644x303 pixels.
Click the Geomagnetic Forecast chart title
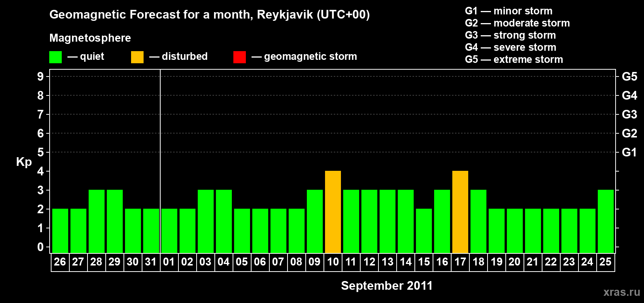(209, 15)
